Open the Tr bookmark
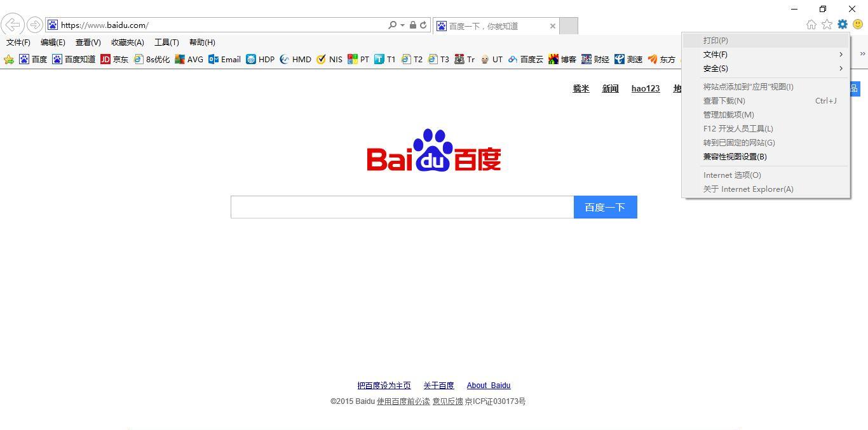This screenshot has width=868, height=430. coord(465,60)
